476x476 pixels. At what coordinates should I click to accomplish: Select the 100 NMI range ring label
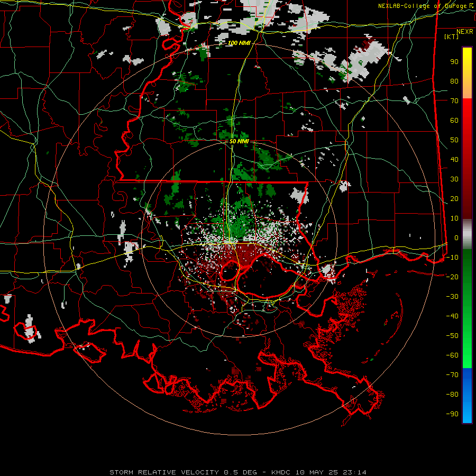239,43
